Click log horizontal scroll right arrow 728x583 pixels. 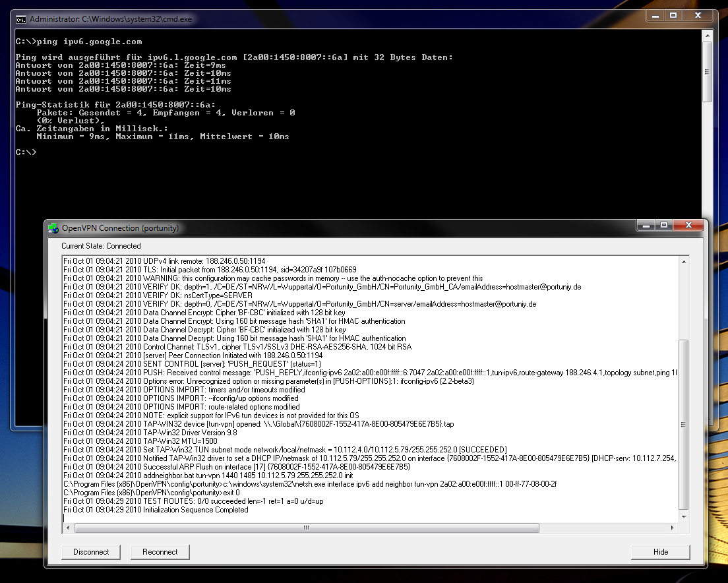click(673, 528)
